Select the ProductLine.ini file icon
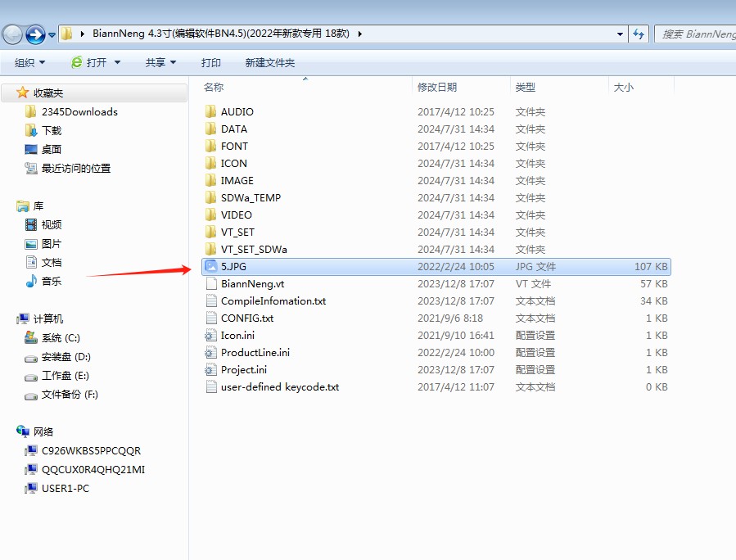 [x=210, y=353]
